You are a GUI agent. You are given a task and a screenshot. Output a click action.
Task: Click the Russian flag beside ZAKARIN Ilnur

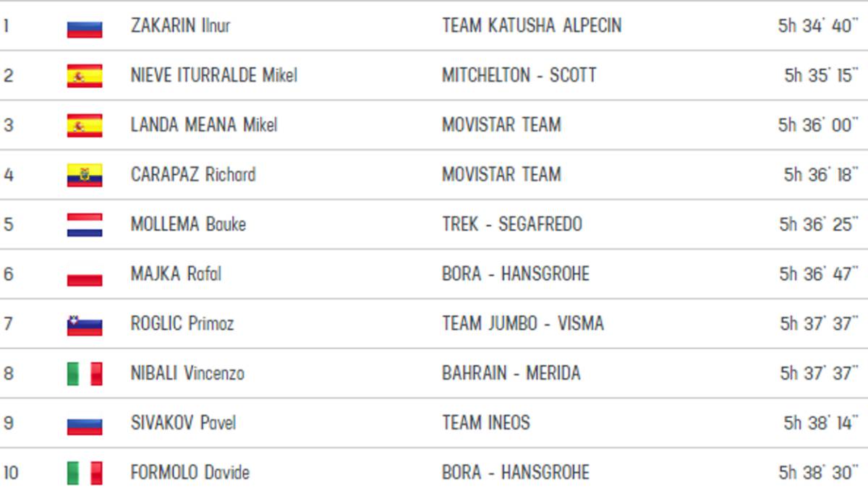(85, 26)
